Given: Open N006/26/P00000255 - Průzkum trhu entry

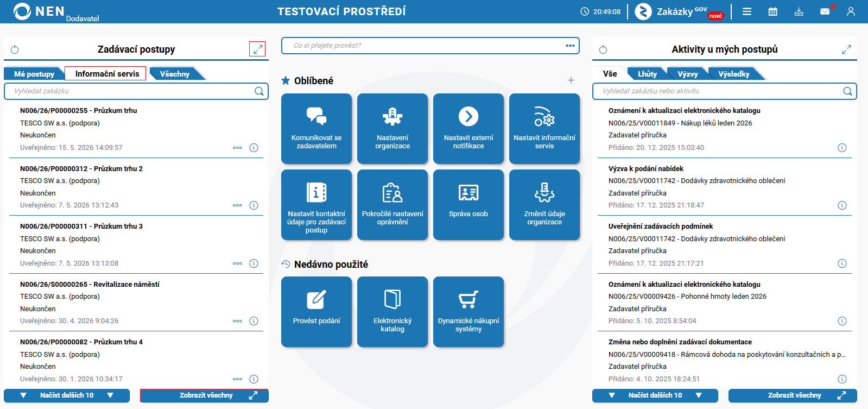Looking at the screenshot, I should [78, 110].
